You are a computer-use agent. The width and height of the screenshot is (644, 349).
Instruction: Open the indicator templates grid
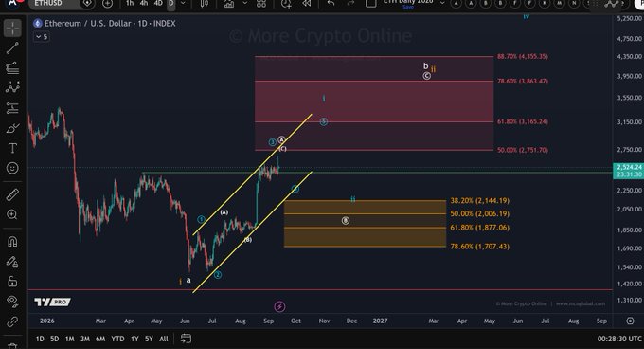[x=261, y=4]
